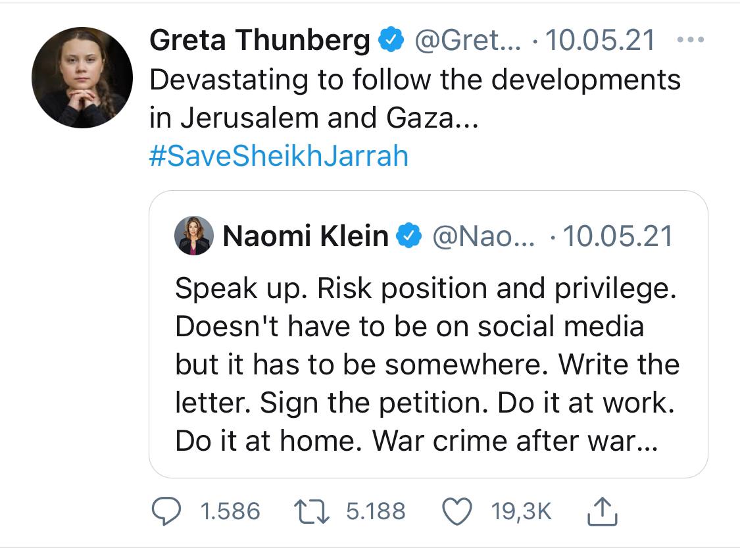Open Greta Thunberg's profile picture
Screen dimensions: 740x560
click(x=82, y=78)
